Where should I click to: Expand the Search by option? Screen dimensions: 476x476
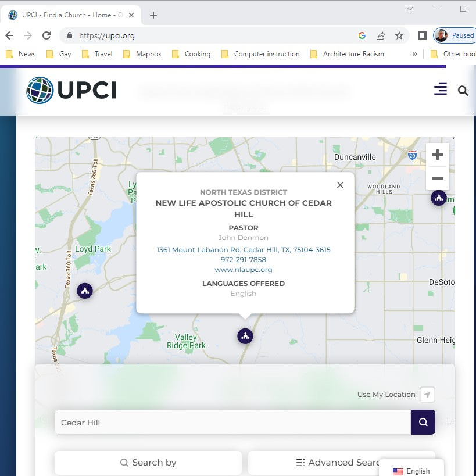[148, 463]
